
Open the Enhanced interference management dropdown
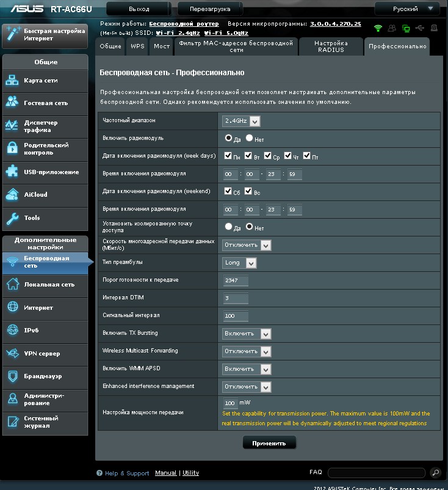point(247,387)
